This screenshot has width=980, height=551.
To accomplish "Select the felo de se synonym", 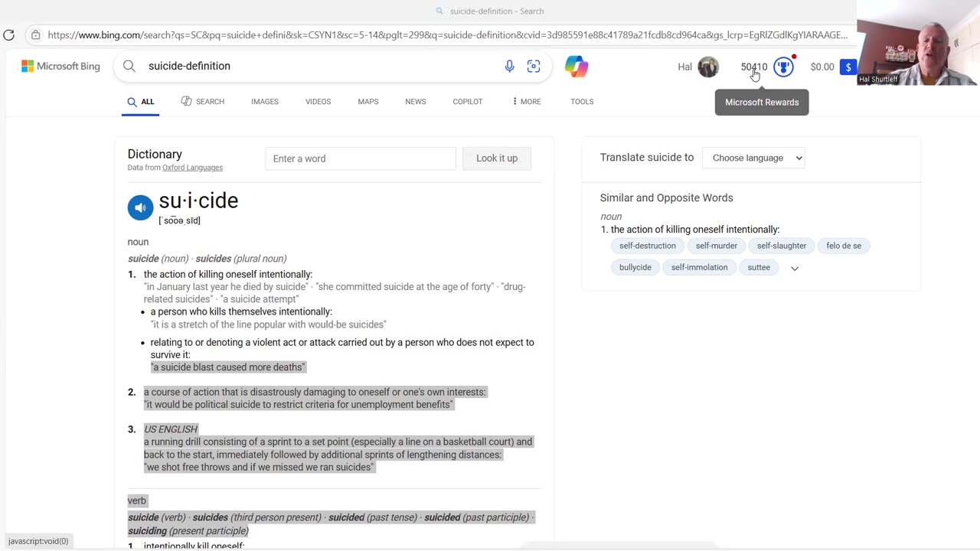I will (x=844, y=246).
